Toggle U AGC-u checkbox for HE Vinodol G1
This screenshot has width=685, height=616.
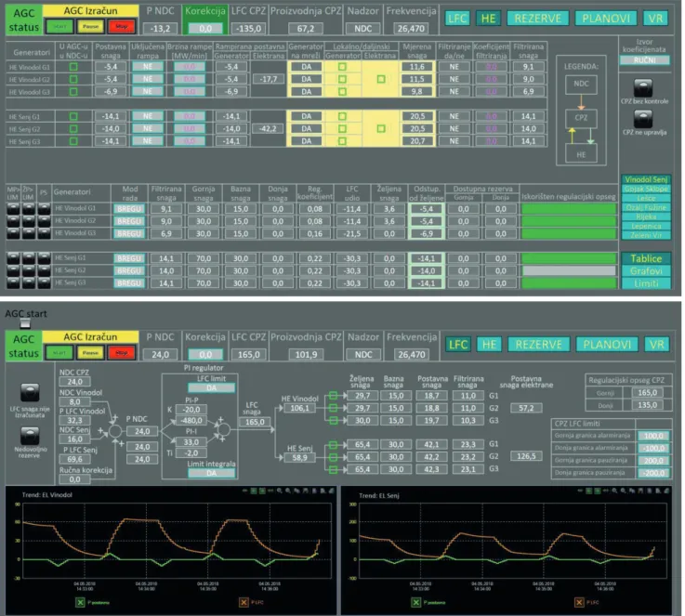(x=73, y=67)
